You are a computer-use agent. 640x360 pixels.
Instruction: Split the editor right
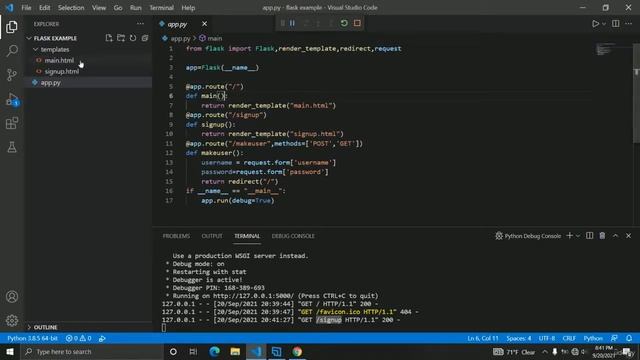point(616,24)
